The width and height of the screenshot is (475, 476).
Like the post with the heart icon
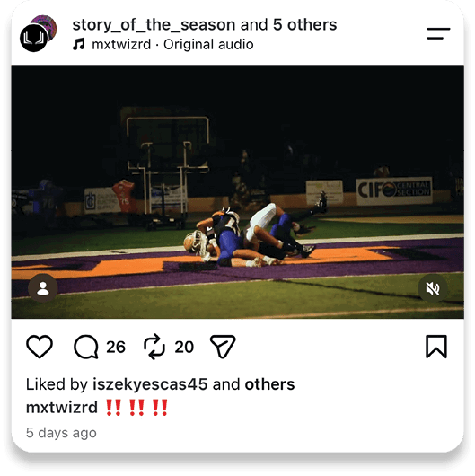tap(40, 347)
